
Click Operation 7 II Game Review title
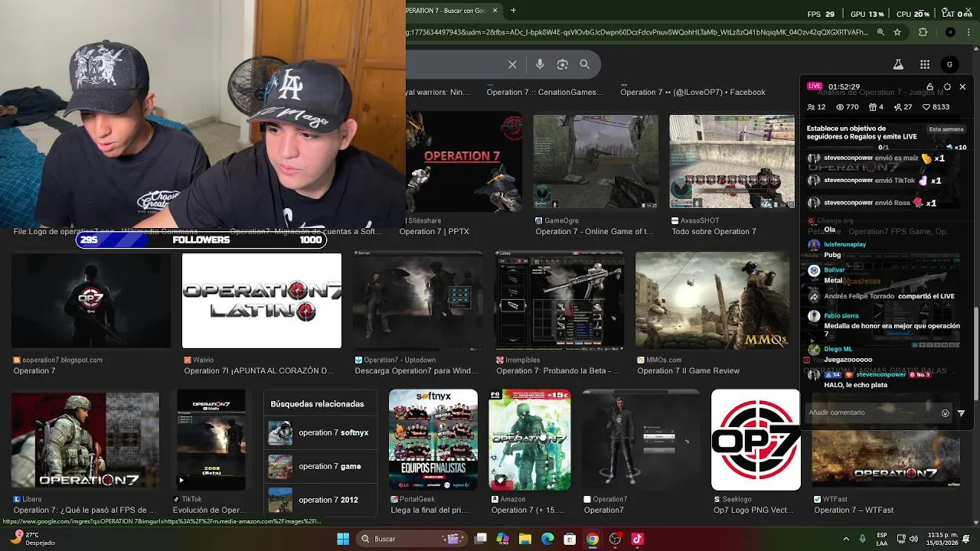click(688, 371)
